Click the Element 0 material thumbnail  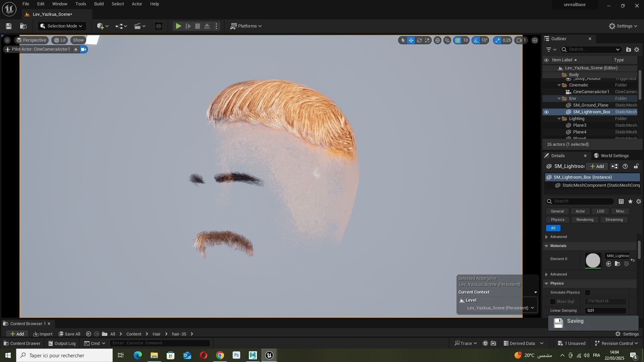click(x=593, y=260)
